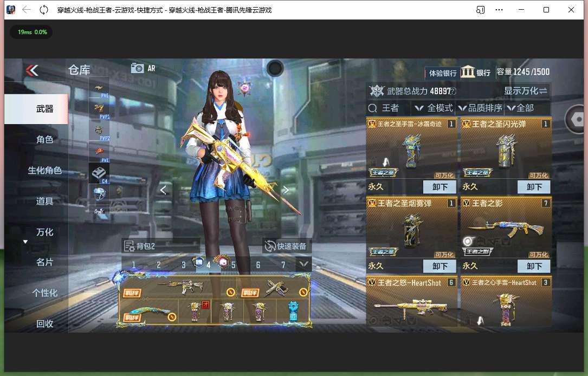Open the 全模式 mode dropdown
This screenshot has height=376, width=588.
(x=434, y=108)
